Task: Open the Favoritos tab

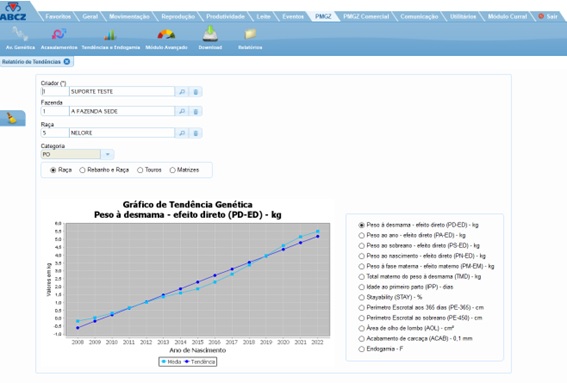Action: (58, 16)
